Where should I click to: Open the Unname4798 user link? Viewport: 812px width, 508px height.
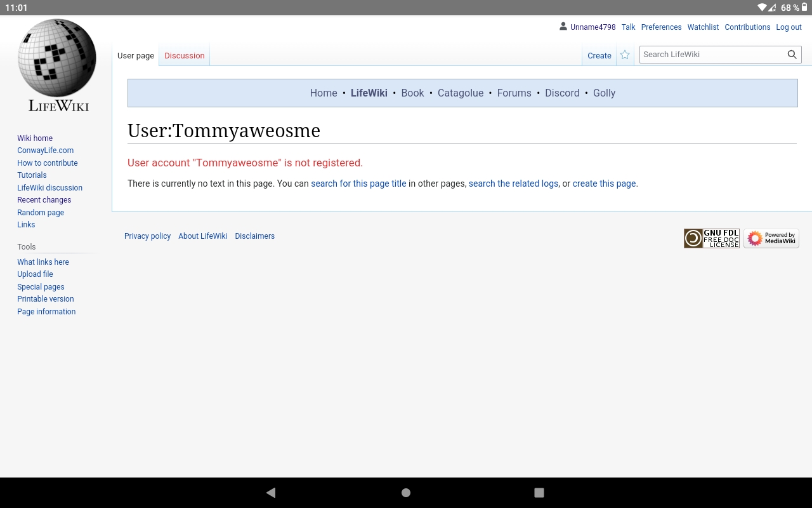[x=593, y=27]
